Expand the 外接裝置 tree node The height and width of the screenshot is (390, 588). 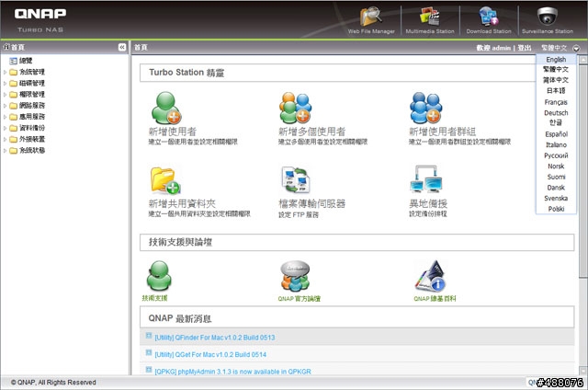tap(5, 140)
